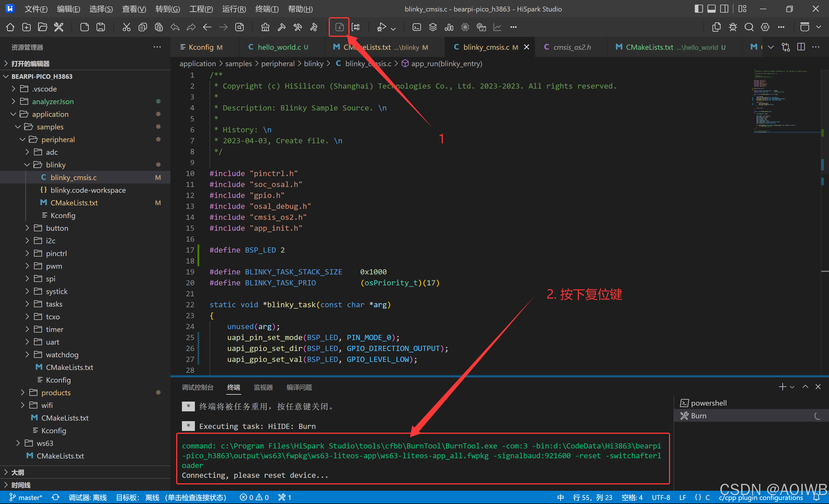Toggle the primary sidebar layout button
Screen dimensions: 829x504
point(698,9)
